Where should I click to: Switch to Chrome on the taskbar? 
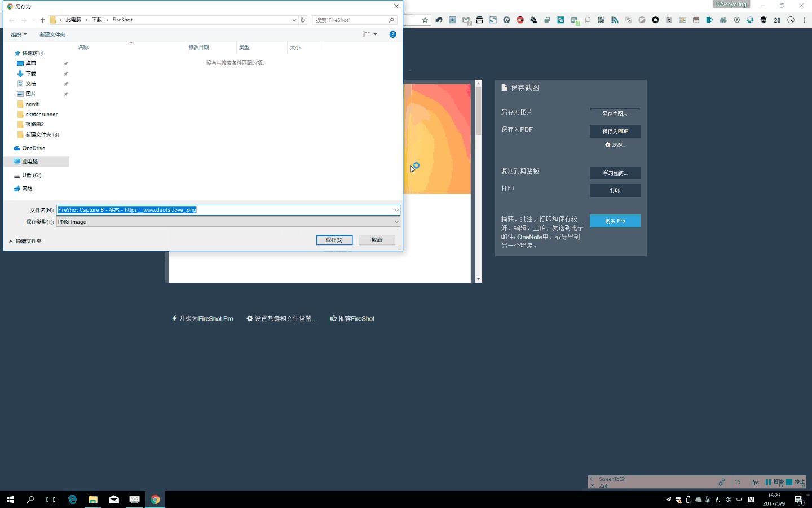(x=155, y=500)
